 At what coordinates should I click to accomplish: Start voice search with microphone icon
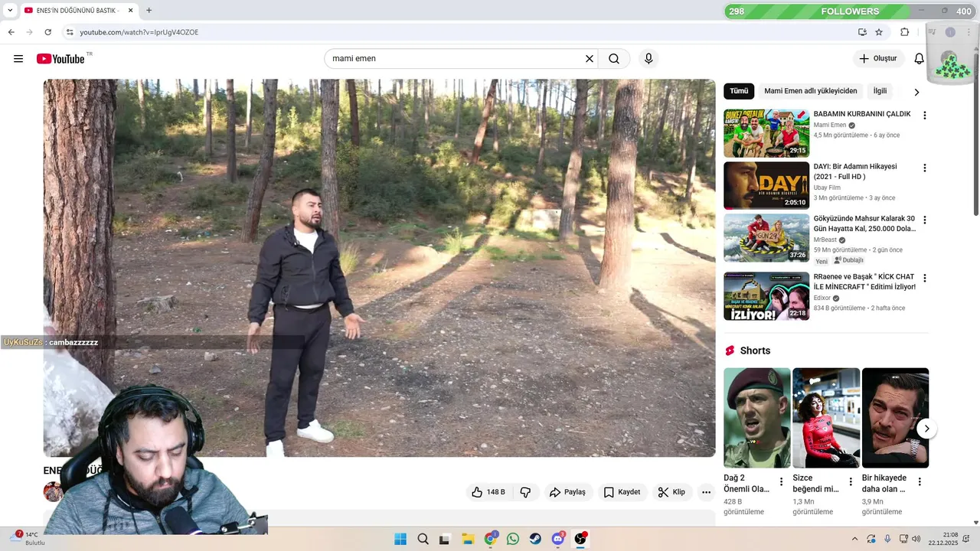click(x=648, y=58)
